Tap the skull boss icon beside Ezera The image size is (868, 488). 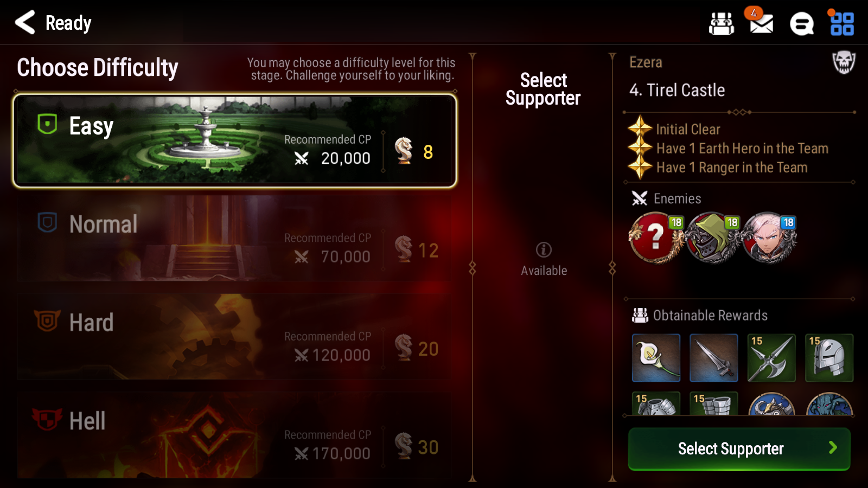coord(844,62)
